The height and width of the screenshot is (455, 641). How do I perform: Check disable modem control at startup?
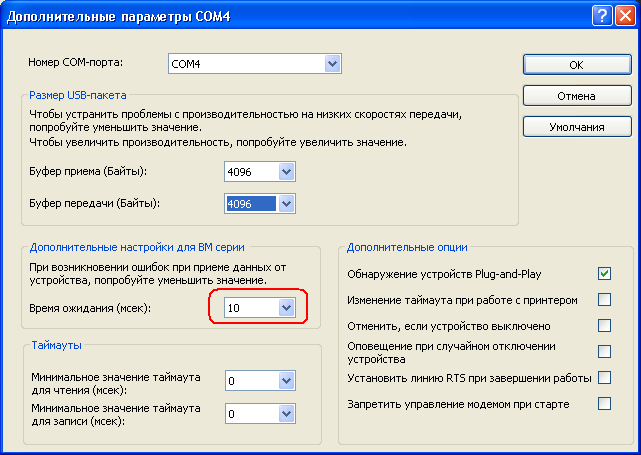click(x=604, y=403)
